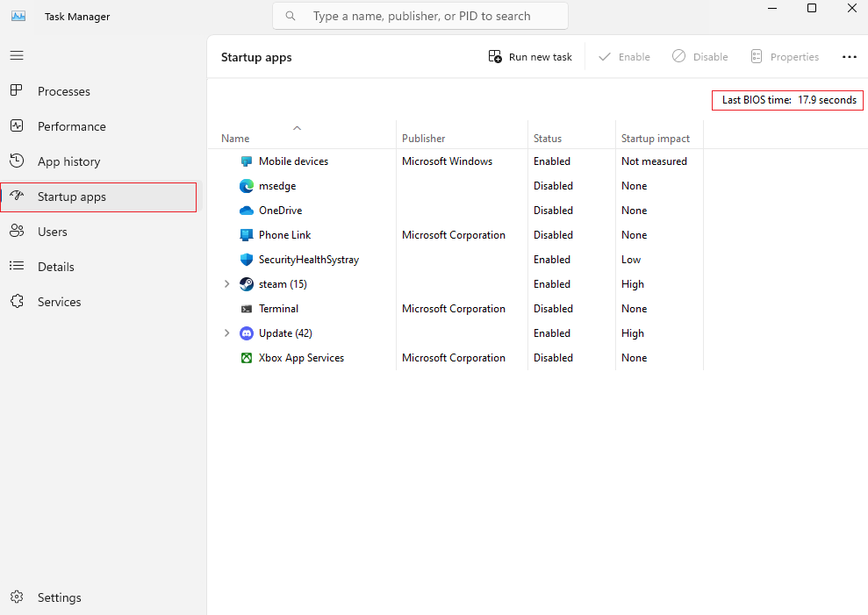Select the msedge startup entry
The width and height of the screenshot is (868, 615).
pyautogui.click(x=277, y=186)
